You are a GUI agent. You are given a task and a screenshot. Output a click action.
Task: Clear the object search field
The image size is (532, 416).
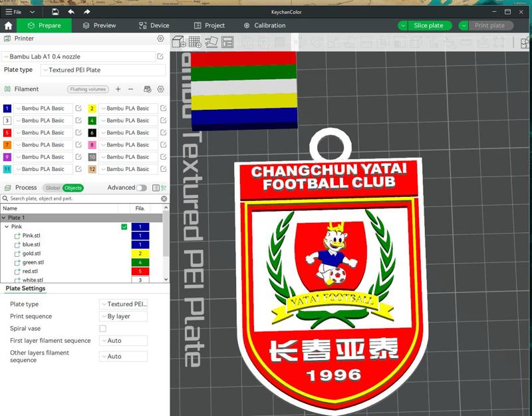pyautogui.click(x=164, y=198)
